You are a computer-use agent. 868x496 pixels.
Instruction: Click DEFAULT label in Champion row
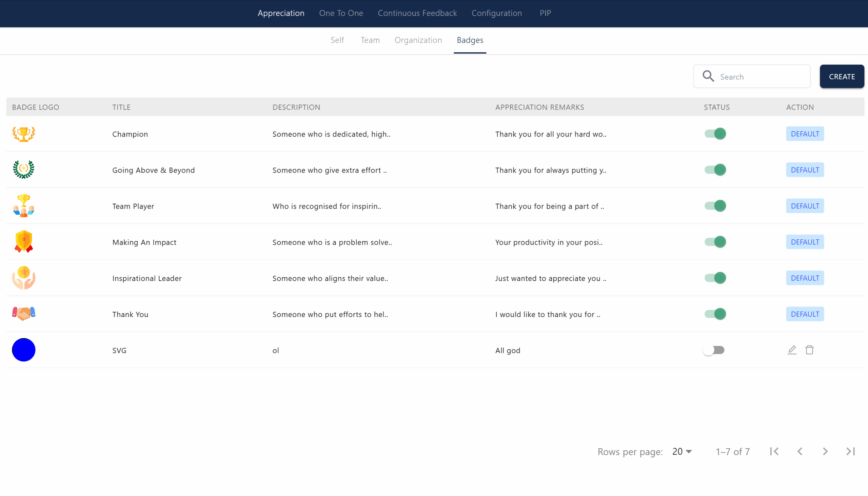pos(805,134)
